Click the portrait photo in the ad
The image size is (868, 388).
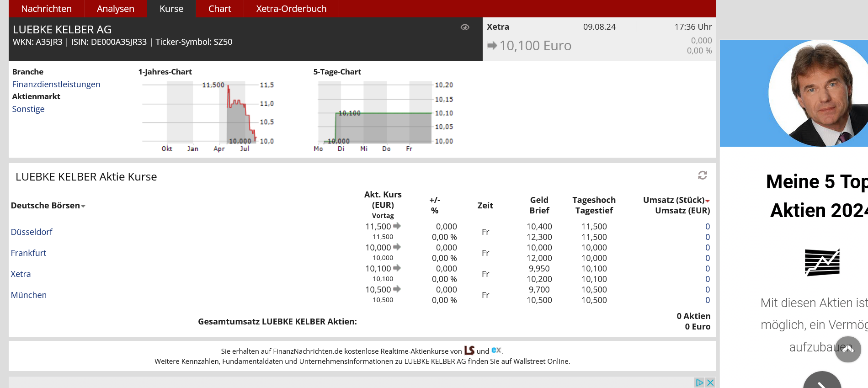point(818,93)
